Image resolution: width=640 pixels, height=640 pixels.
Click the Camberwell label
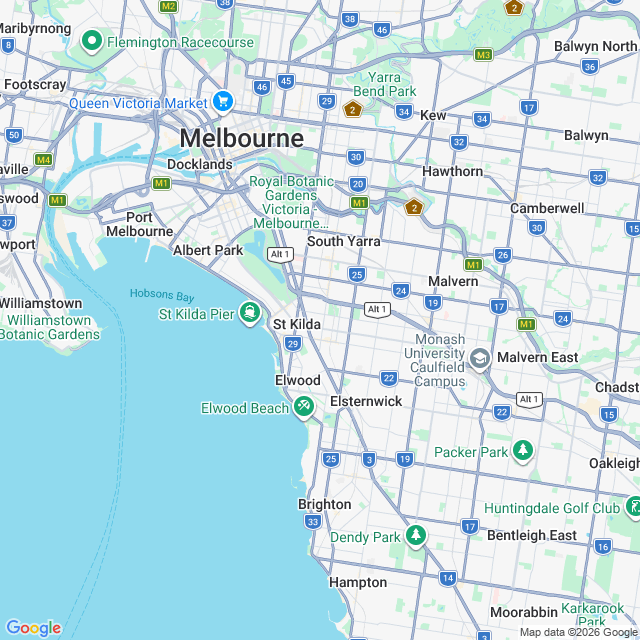547,208
